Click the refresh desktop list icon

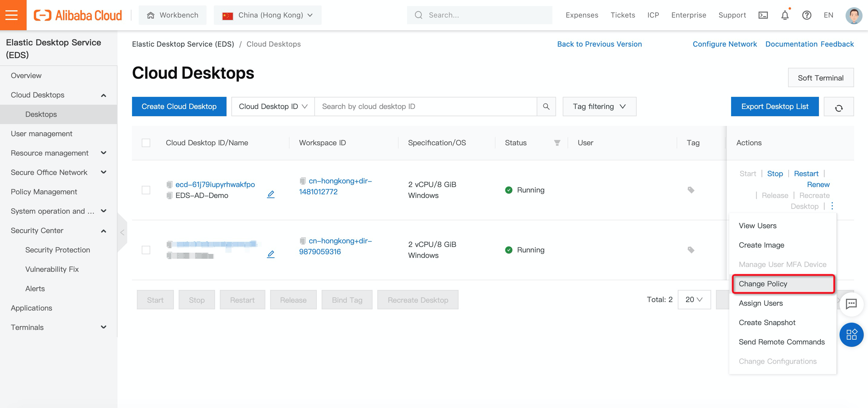tap(838, 107)
